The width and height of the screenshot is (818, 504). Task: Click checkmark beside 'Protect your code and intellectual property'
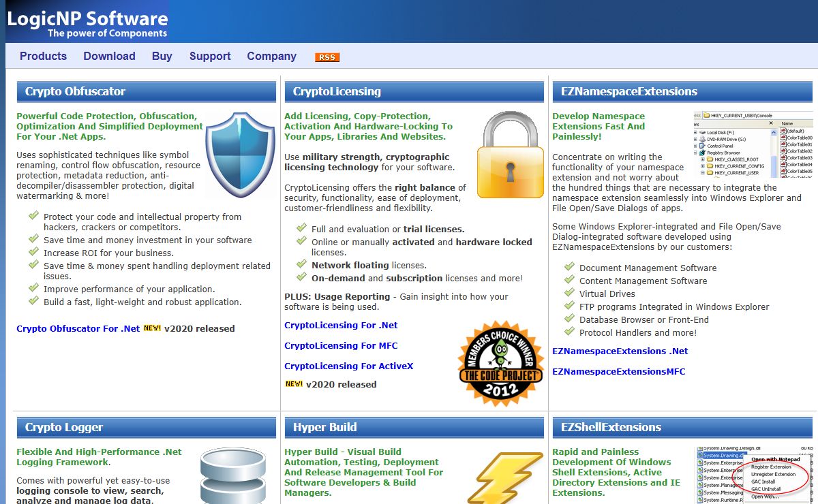point(33,215)
